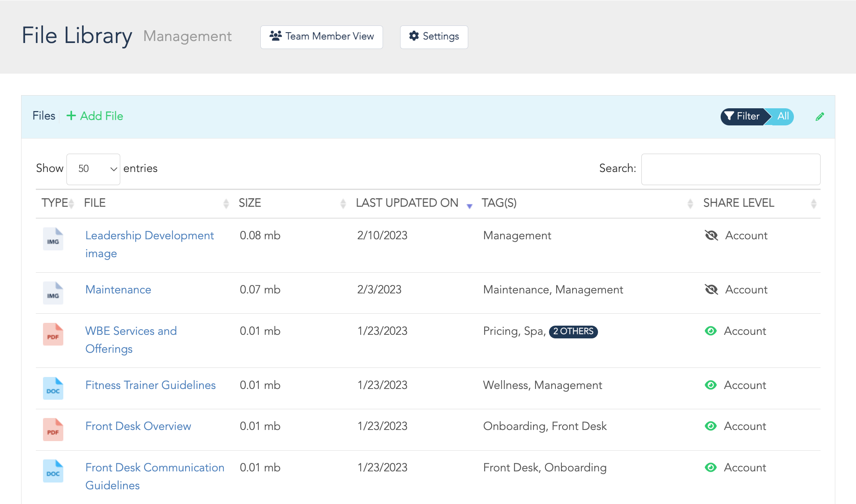
Task: Click the 2/10/2023 date cell
Action: click(382, 235)
